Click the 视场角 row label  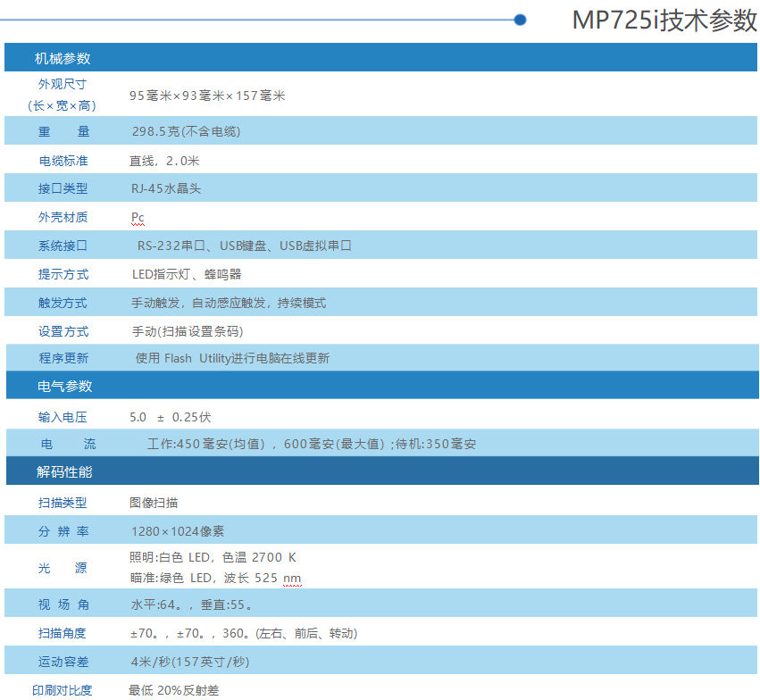(x=63, y=604)
